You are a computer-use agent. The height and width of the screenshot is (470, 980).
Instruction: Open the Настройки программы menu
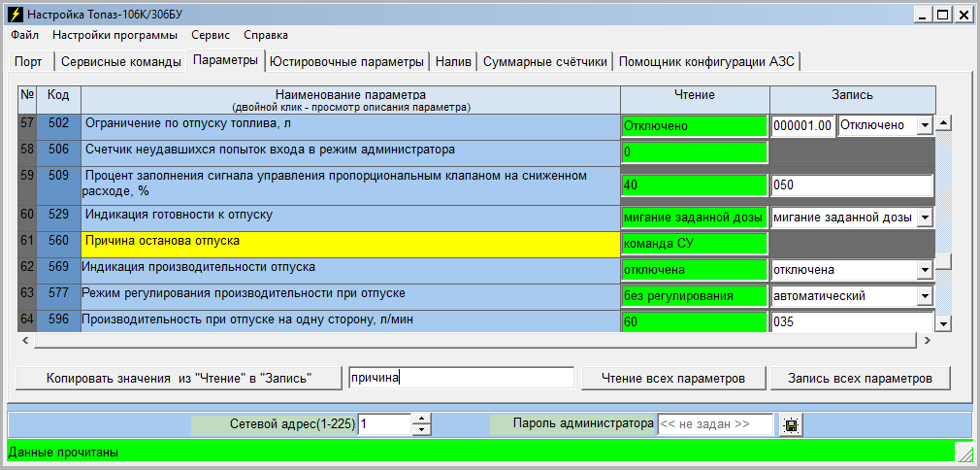pos(115,35)
